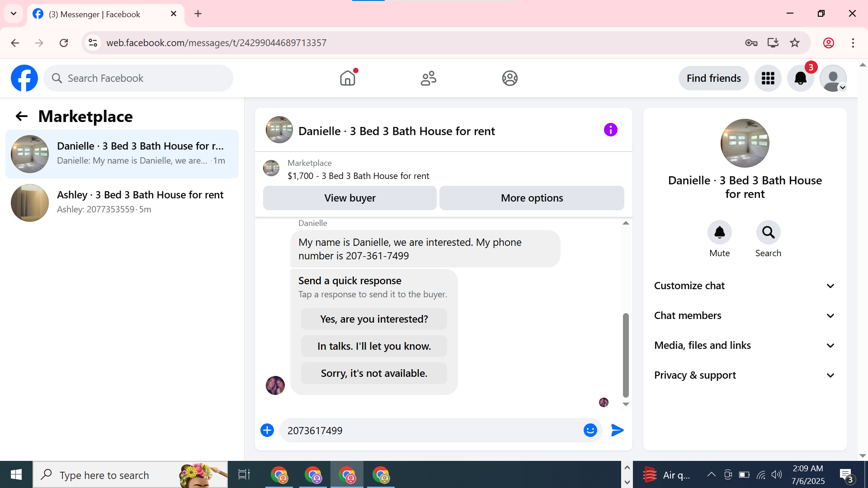Image resolution: width=868 pixels, height=488 pixels.
Task: Go back from Marketplace chats list
Action: [x=22, y=117]
